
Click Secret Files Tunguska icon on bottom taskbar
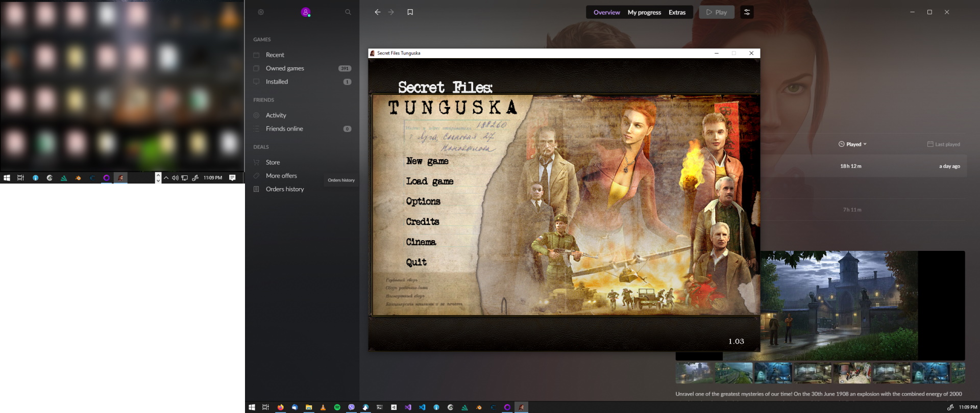[x=521, y=407]
